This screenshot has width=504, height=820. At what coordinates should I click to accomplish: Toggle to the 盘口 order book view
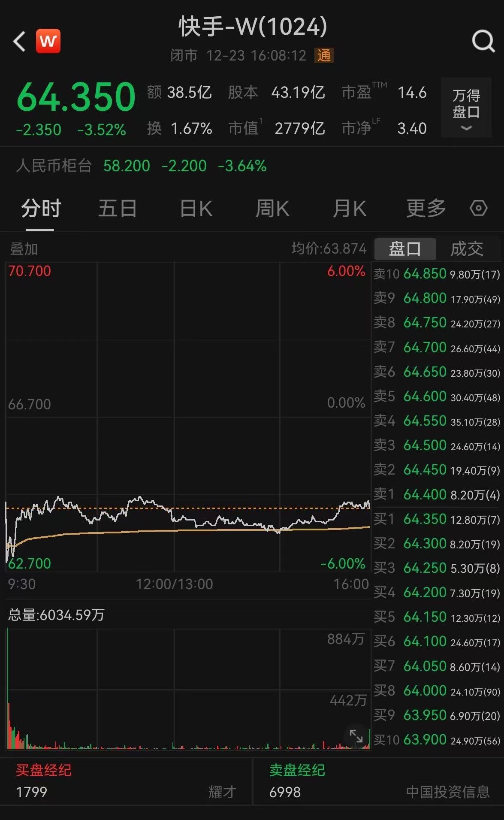click(405, 249)
